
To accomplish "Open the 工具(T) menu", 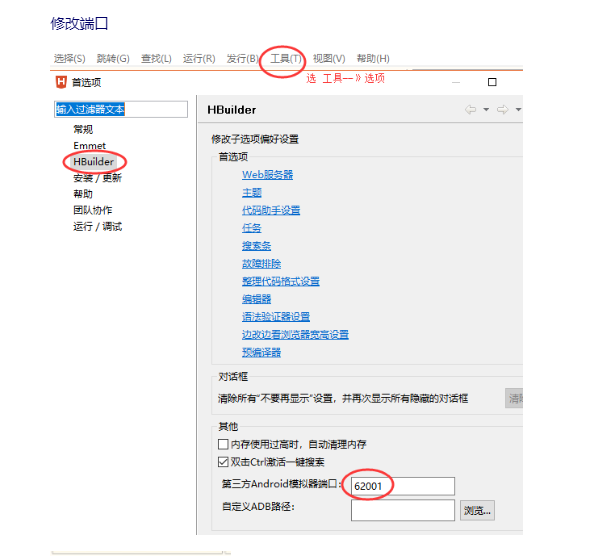I will tap(286, 59).
